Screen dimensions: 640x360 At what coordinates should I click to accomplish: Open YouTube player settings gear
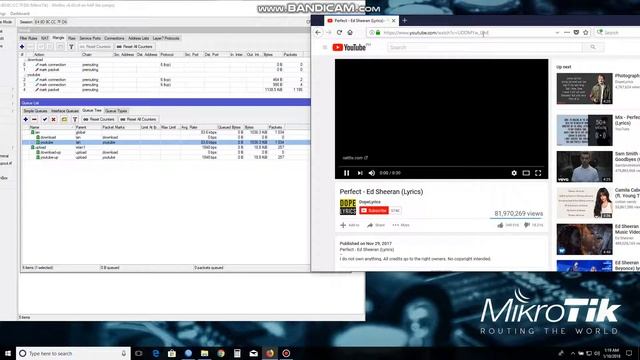click(x=514, y=173)
